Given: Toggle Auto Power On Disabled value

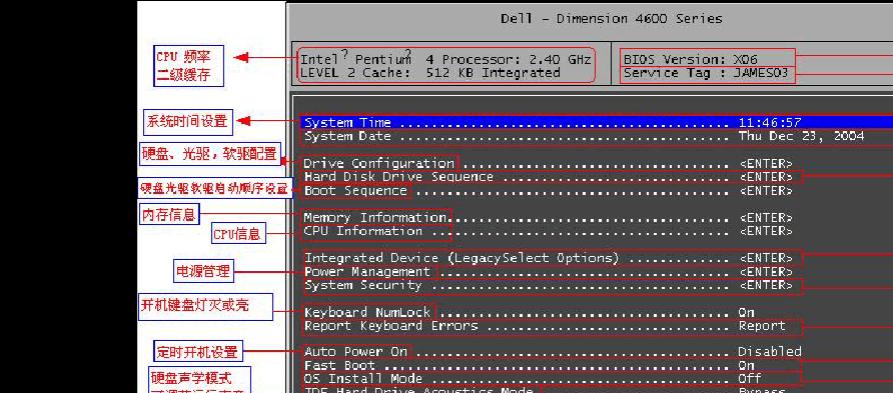Looking at the screenshot, I should [x=769, y=351].
